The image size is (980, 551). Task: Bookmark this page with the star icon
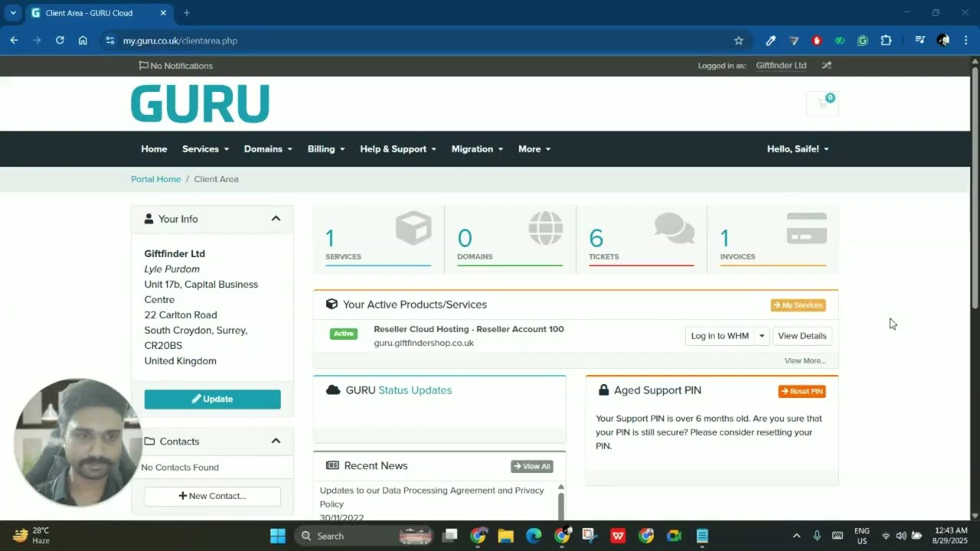tap(739, 41)
